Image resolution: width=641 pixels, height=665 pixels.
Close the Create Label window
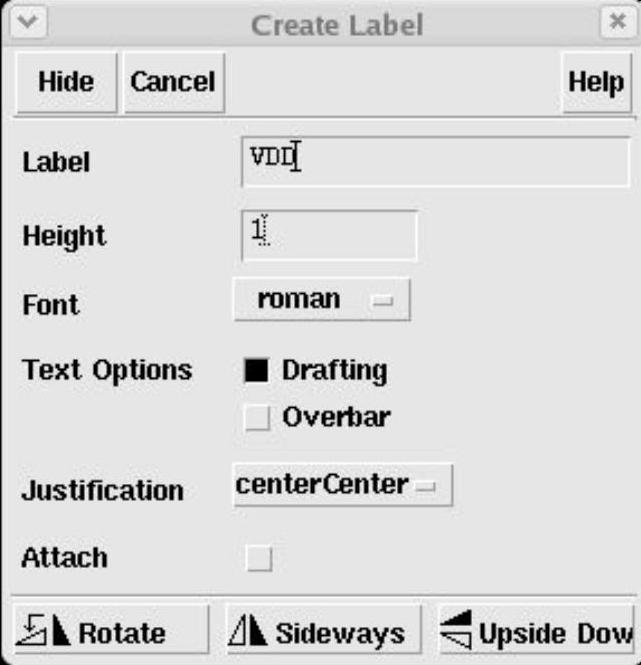pyautogui.click(x=618, y=22)
